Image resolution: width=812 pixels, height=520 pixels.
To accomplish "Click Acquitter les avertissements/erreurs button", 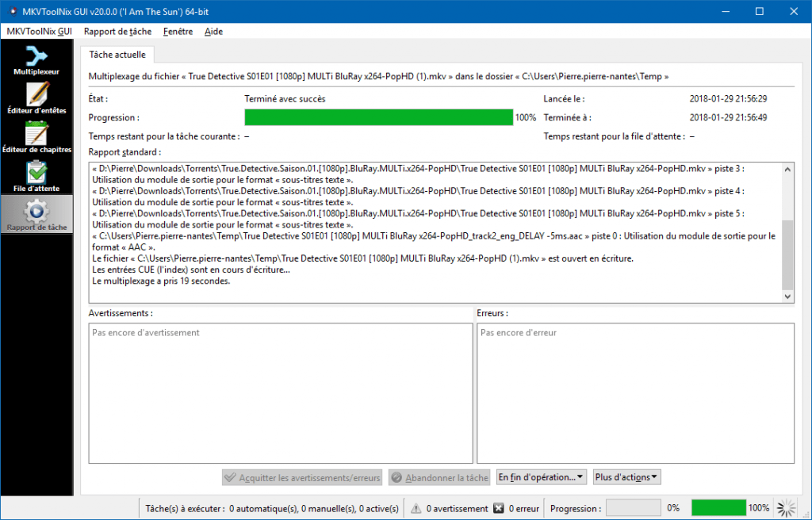I will (x=302, y=477).
